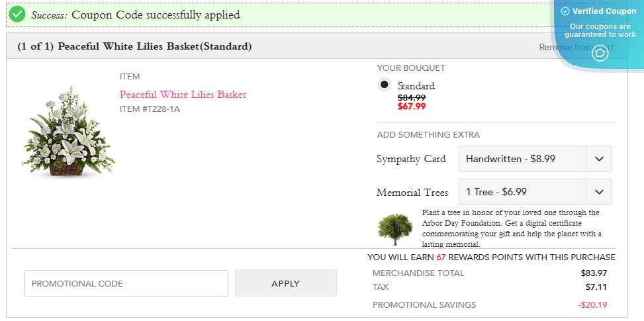
Task: Click the -$20.19 promotional savings amount
Action: click(x=592, y=305)
